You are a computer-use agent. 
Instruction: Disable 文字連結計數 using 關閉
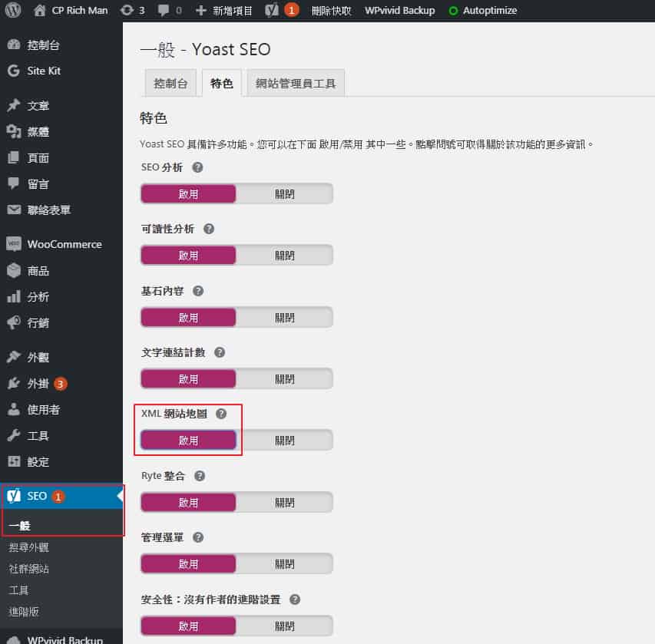tap(284, 378)
